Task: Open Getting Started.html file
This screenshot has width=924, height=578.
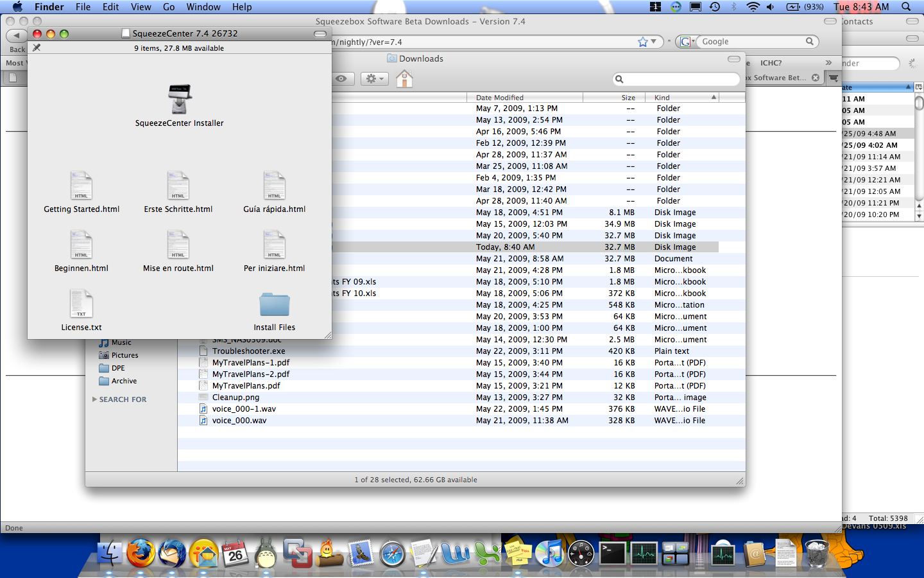Action: (81, 186)
